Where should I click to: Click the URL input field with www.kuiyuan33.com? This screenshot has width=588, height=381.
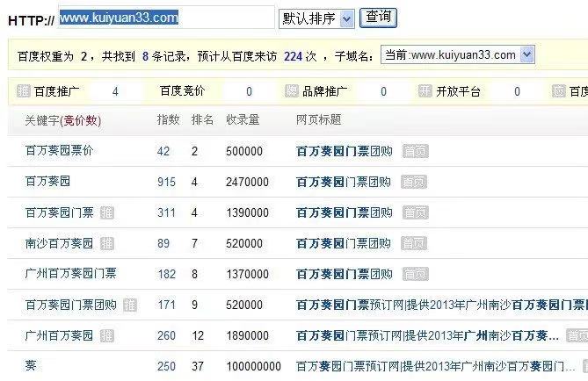coord(166,18)
